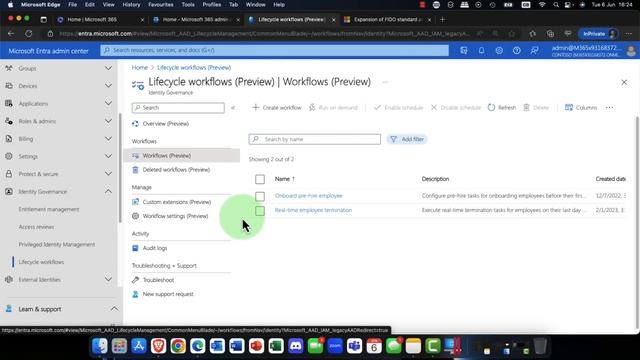Open the admin account menu

click(x=593, y=51)
